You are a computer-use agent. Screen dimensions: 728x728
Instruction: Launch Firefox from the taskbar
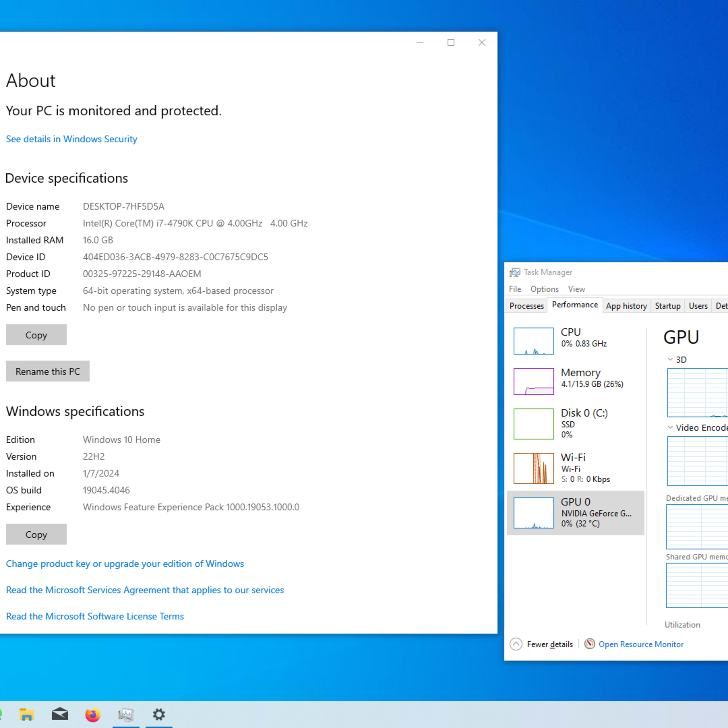point(93,714)
